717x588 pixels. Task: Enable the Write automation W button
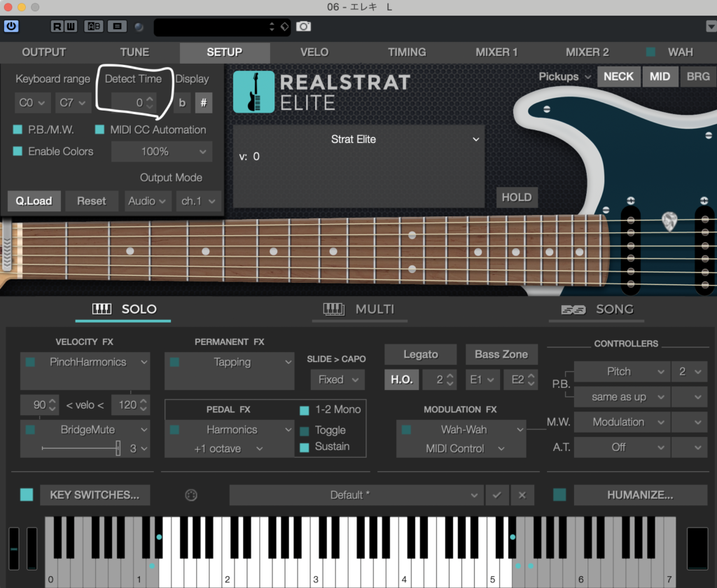click(71, 27)
